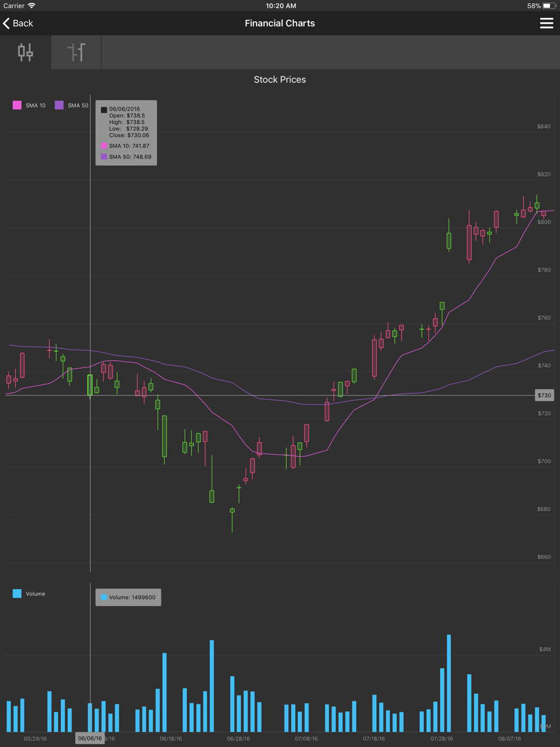Click the SMA 50 legend label
This screenshot has height=747, width=560.
click(78, 105)
